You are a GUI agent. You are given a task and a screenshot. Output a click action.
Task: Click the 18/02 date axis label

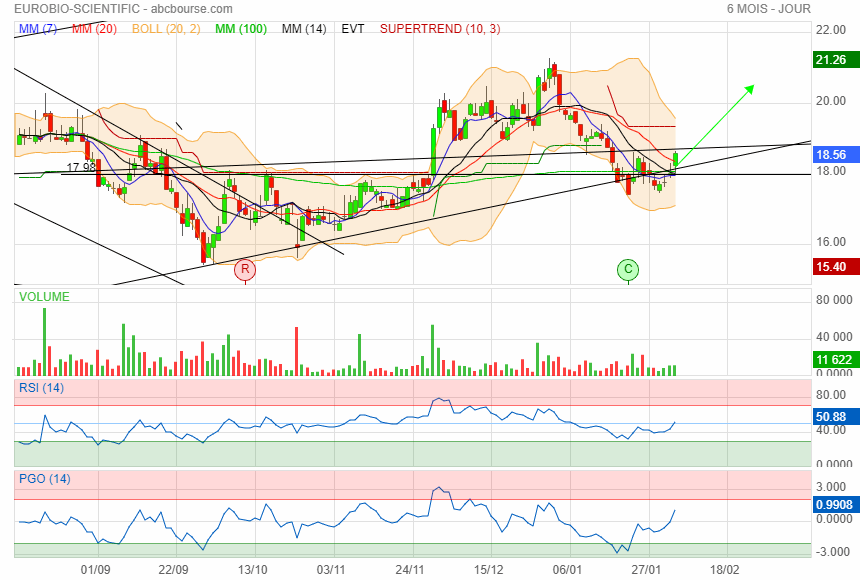click(x=724, y=570)
